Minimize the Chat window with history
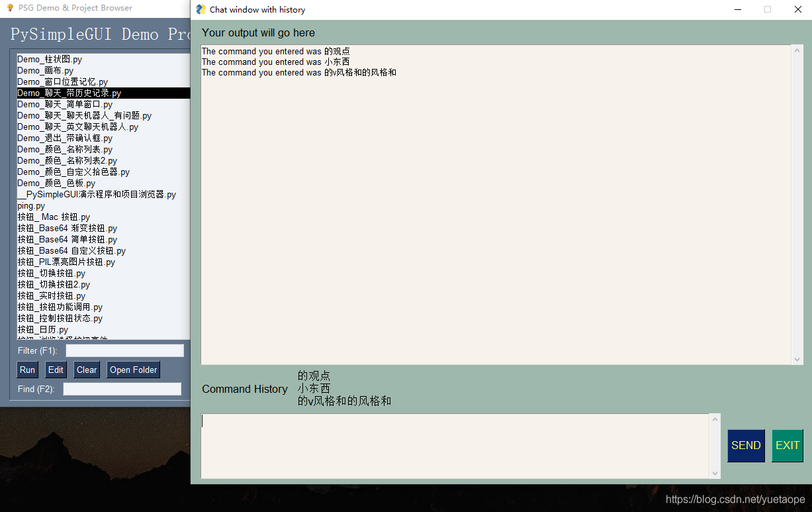Image resolution: width=812 pixels, height=512 pixels. [737, 9]
